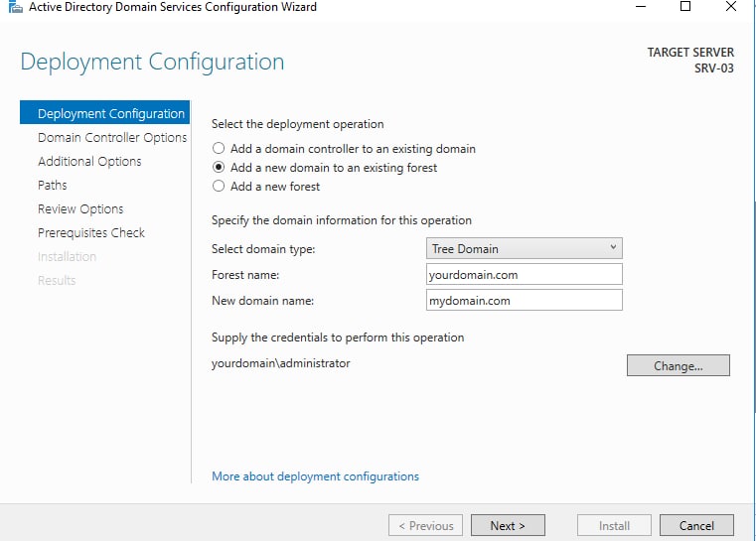Minimize the configuration wizard window

tap(641, 7)
